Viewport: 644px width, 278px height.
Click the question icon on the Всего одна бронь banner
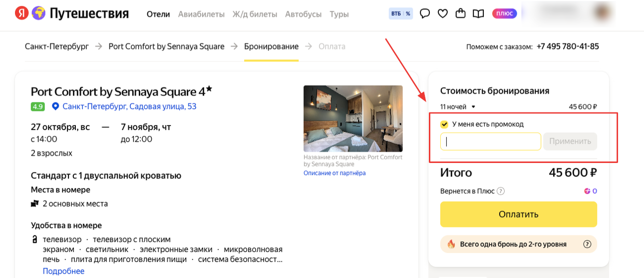point(587,244)
